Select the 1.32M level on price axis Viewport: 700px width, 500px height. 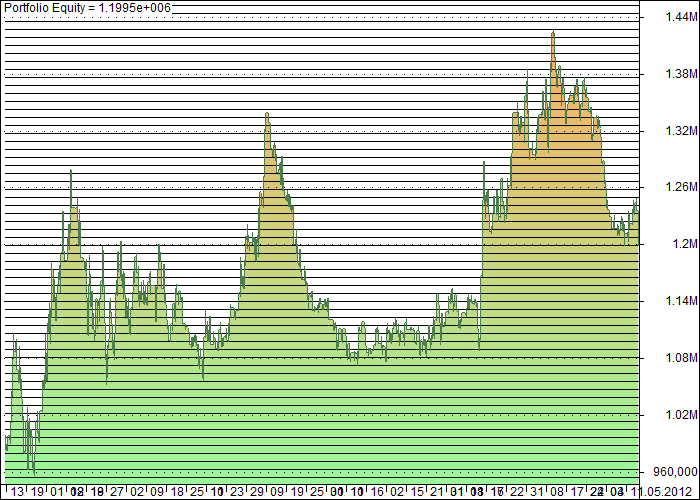click(x=681, y=131)
